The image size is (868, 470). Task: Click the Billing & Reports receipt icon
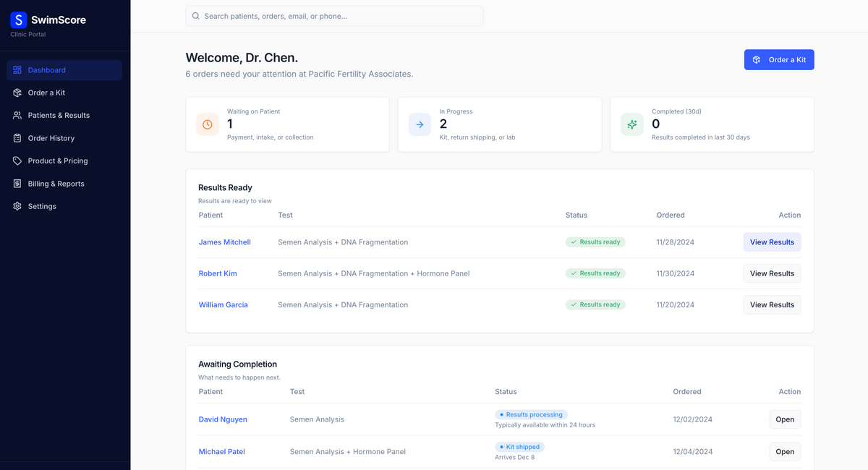pyautogui.click(x=17, y=184)
